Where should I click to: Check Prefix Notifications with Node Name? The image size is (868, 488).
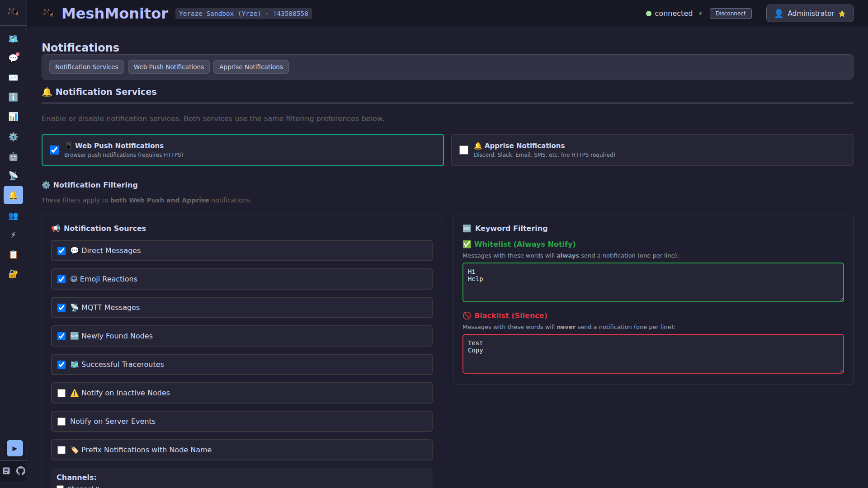pos(61,450)
